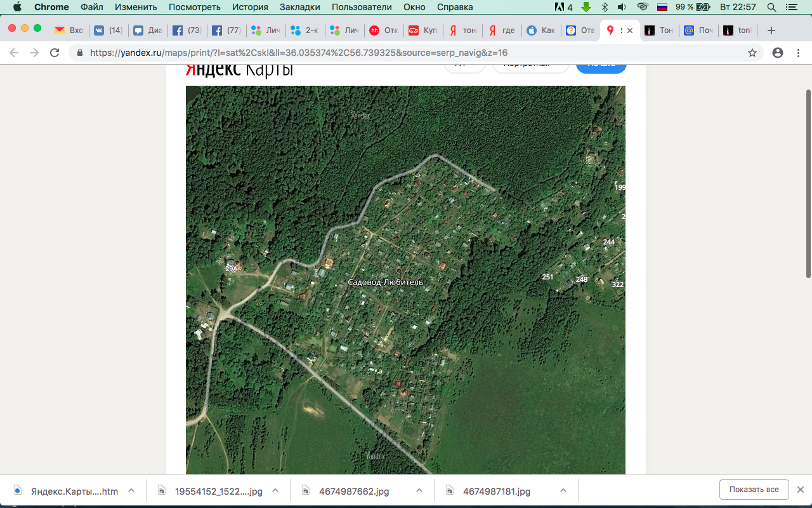Click the page's vertical scrollbar thumb
Image resolution: width=812 pixels, height=508 pixels.
808,184
